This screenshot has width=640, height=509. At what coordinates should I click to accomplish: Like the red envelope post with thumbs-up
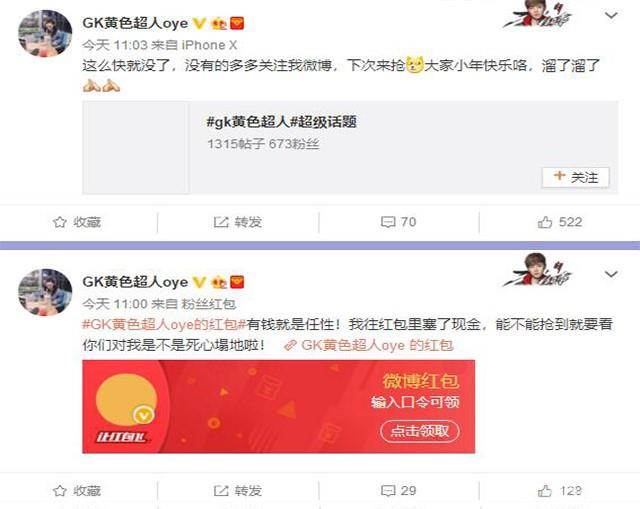coord(545,490)
